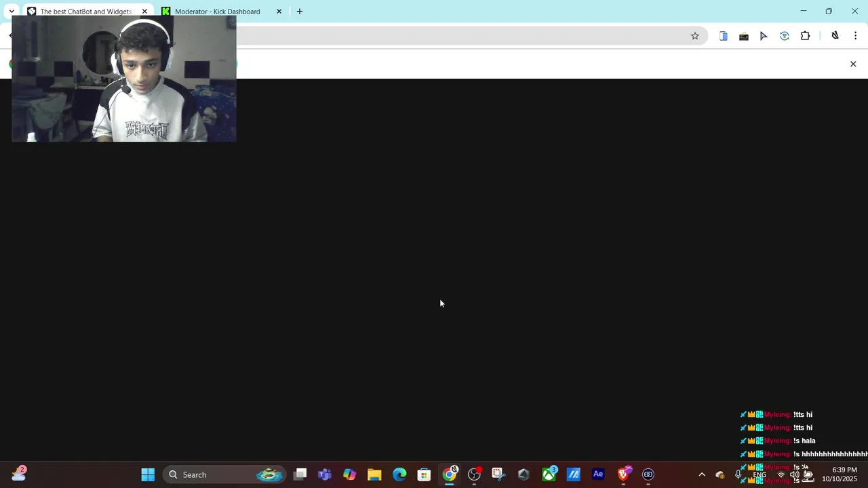Click the webcam overlay thumbnail
The height and width of the screenshot is (488, 868).
124,78
